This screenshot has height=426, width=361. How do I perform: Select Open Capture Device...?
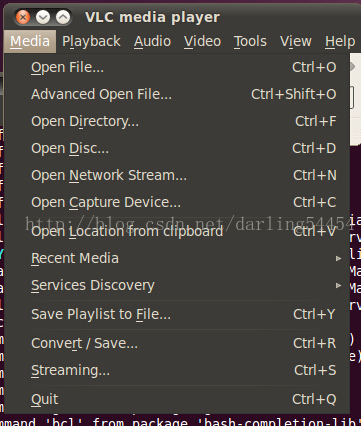pyautogui.click(x=177, y=202)
